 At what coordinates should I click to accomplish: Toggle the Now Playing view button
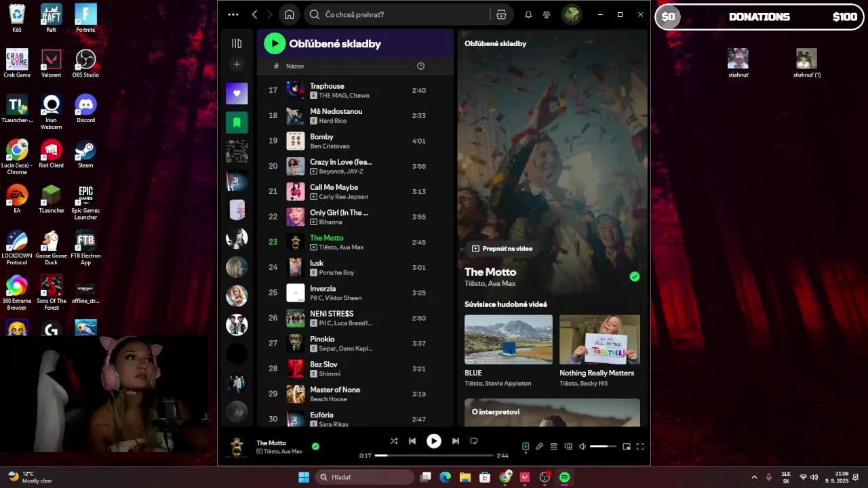526,447
